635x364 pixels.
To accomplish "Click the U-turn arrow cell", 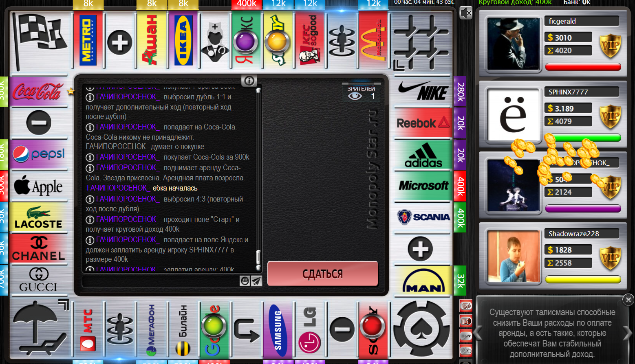I will (247, 330).
